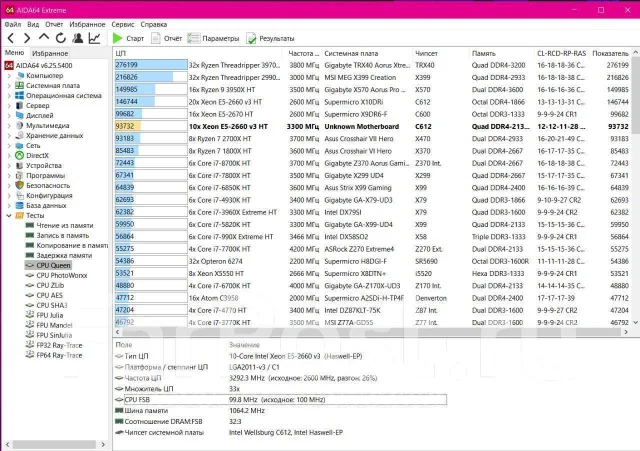Select the Программы icon in the tree
Screen dimensions: 640x451
19,176
